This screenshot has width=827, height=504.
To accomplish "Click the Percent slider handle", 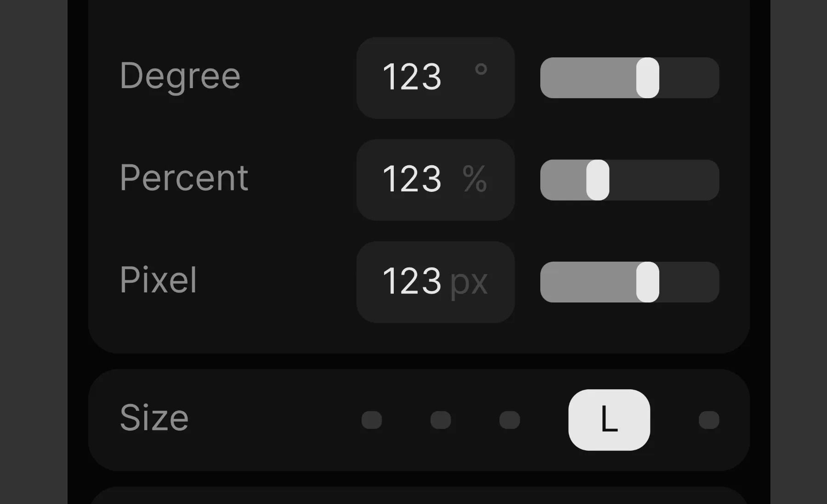I will point(598,180).
